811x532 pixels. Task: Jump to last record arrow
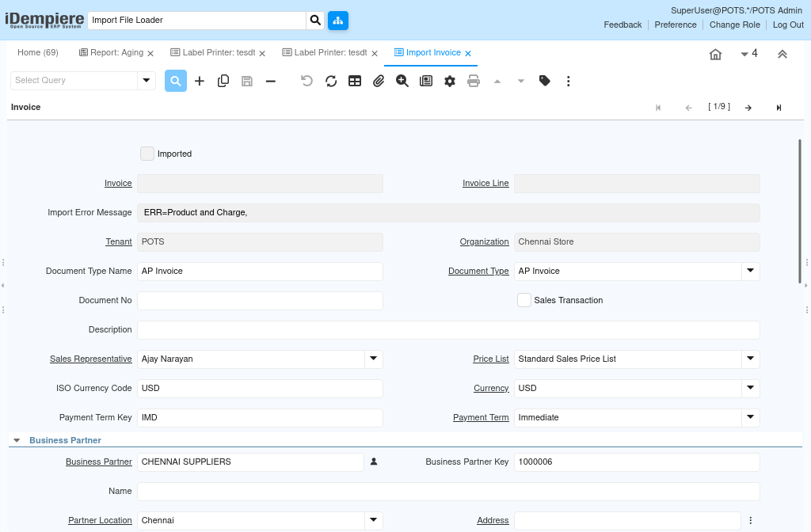click(x=779, y=108)
